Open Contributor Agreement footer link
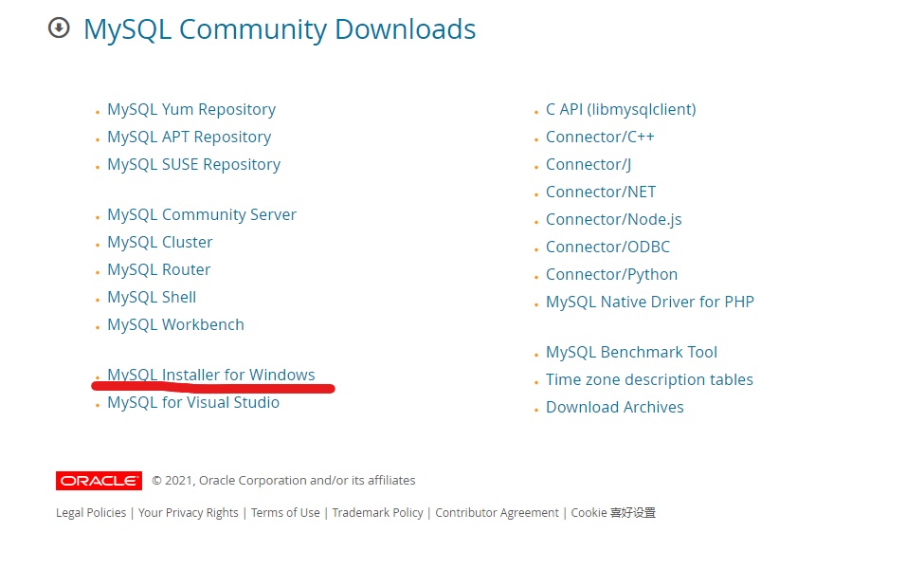The height and width of the screenshot is (569, 924). coord(497,513)
